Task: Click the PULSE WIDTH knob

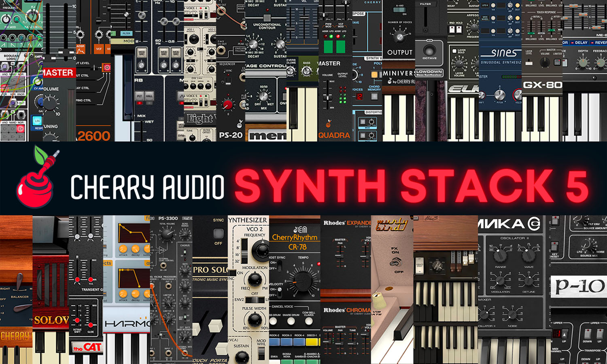Action: pos(255,320)
